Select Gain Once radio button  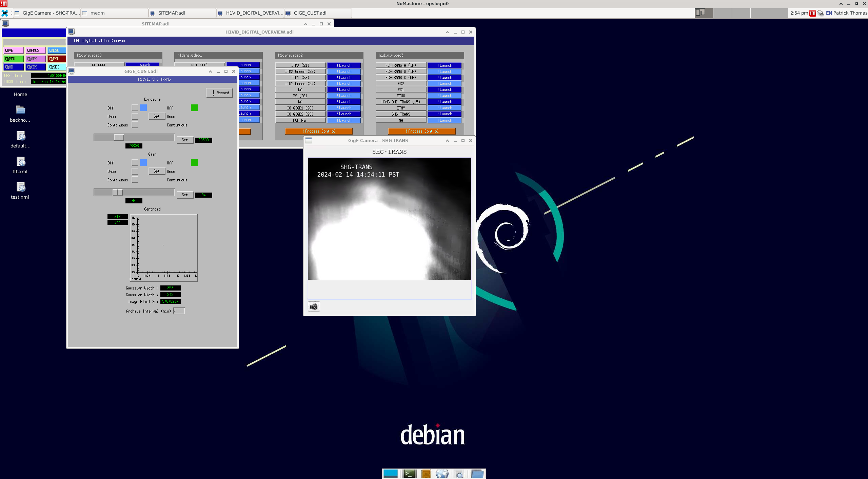[x=135, y=171]
